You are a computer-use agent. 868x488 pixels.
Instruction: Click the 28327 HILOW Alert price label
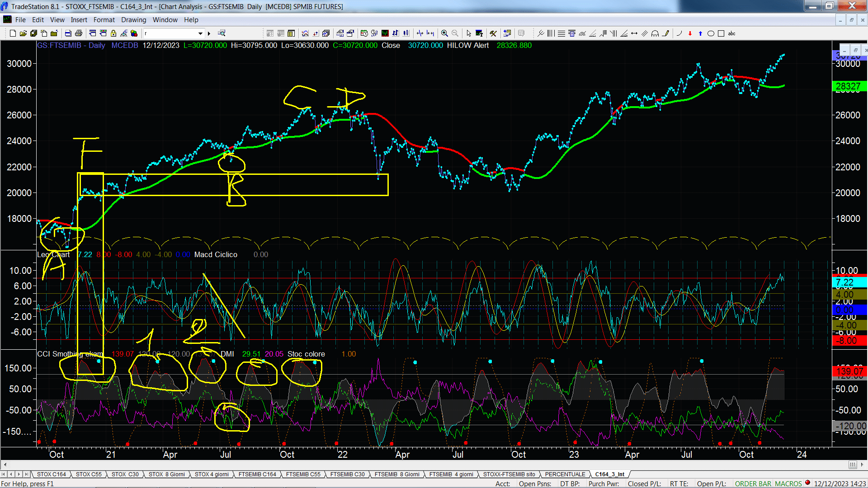849,86
